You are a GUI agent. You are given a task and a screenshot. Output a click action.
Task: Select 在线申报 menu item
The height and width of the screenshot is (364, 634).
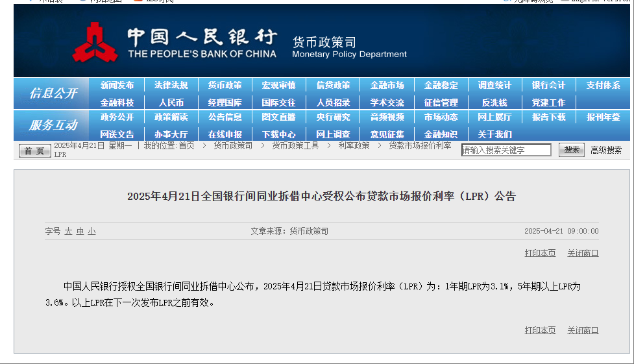coord(225,135)
